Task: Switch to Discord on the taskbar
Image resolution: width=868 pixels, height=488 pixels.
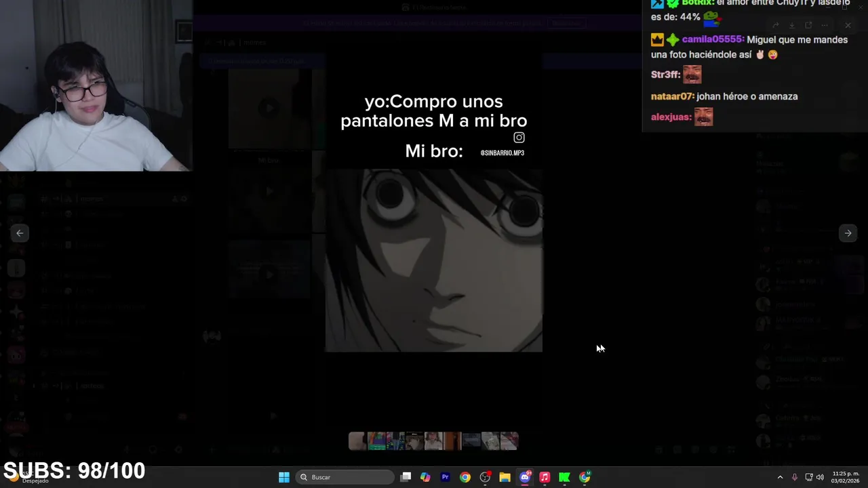Action: point(525,477)
